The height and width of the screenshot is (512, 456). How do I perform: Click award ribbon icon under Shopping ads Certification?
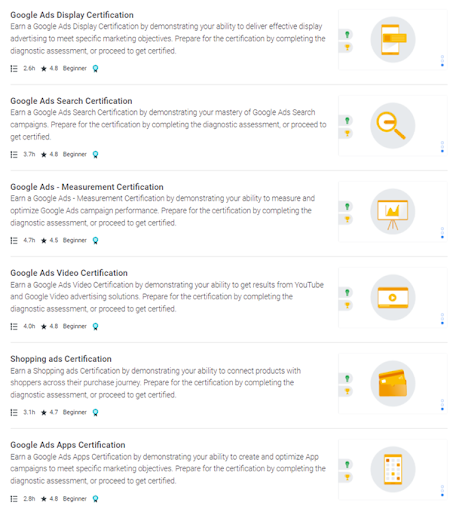[x=95, y=413]
